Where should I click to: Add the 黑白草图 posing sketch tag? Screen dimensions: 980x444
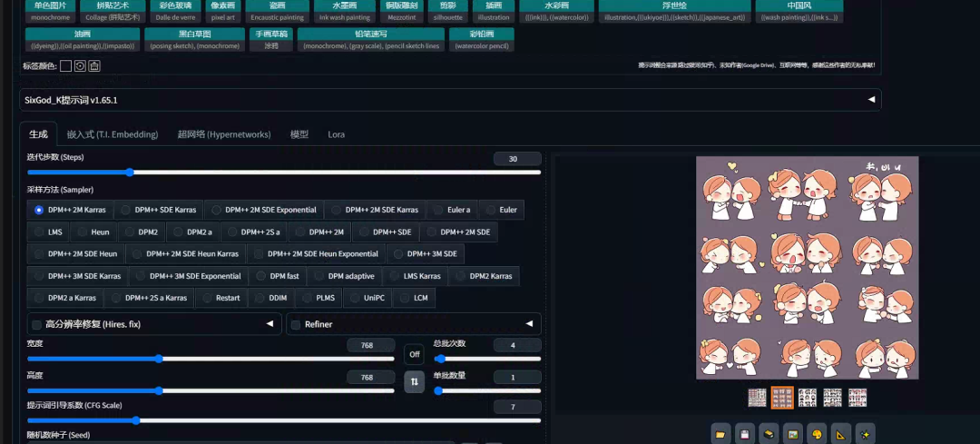click(194, 39)
